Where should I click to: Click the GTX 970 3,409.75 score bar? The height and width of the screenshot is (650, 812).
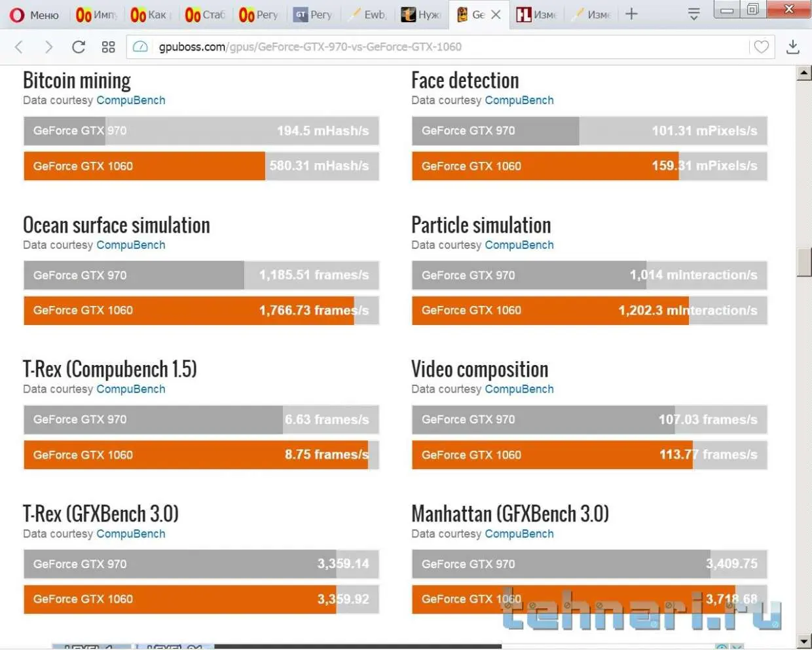[589, 564]
